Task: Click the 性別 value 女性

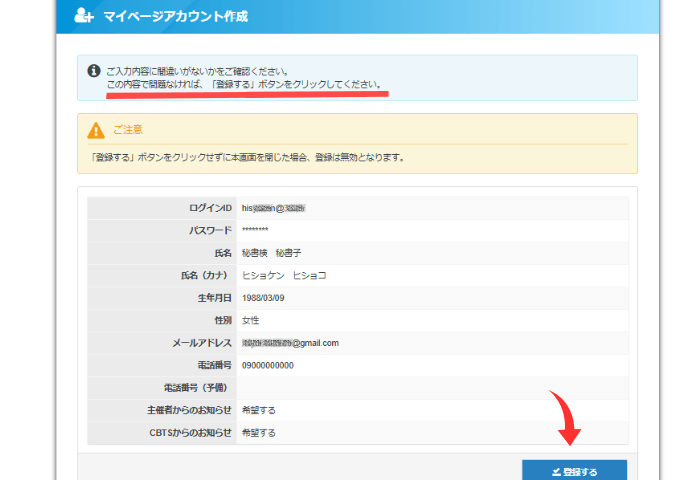Action: [x=250, y=320]
